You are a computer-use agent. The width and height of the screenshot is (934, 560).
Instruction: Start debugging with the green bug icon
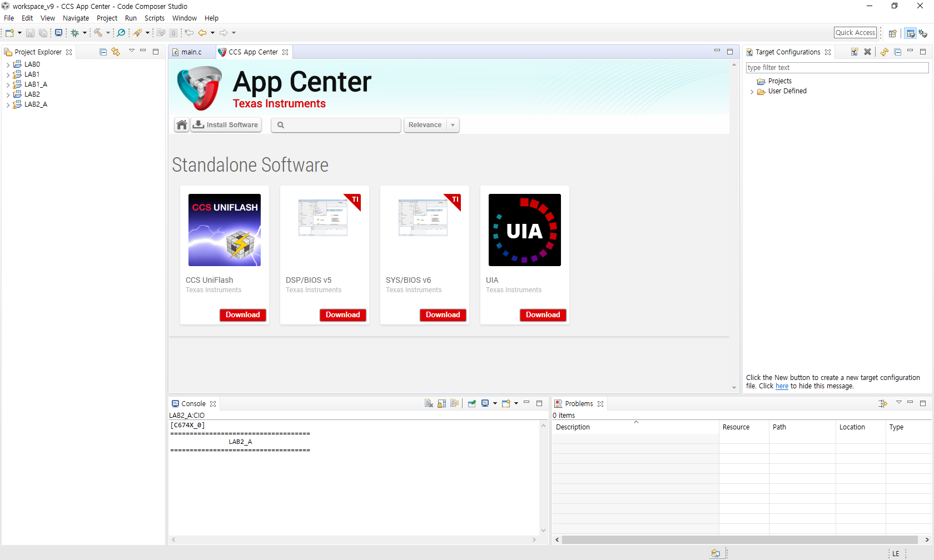(74, 33)
